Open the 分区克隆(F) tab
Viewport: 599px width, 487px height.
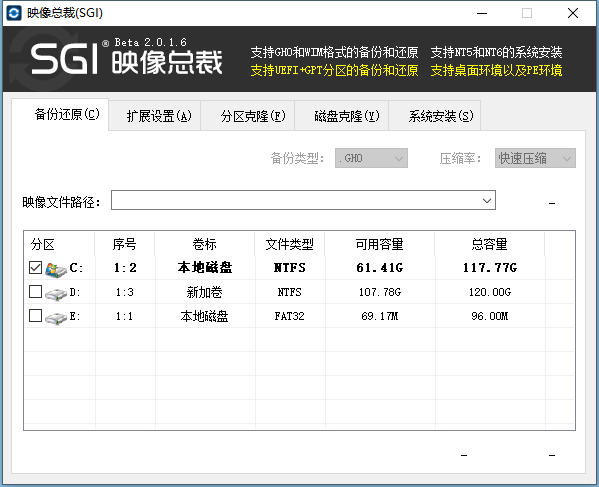[x=253, y=116]
